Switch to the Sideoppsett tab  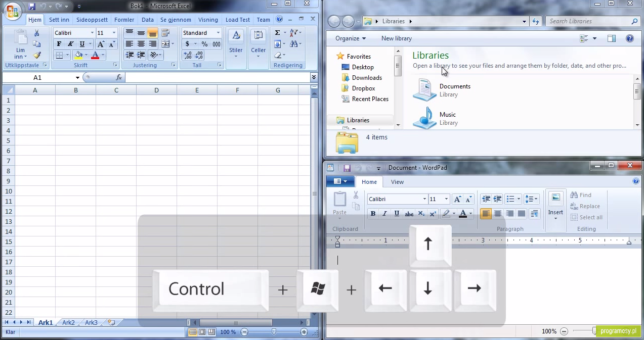tap(92, 20)
